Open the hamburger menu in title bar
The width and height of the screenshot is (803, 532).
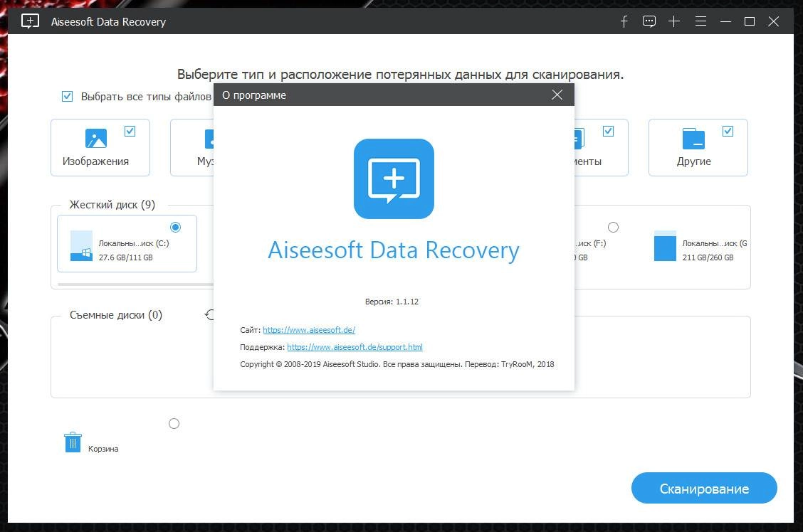pyautogui.click(x=700, y=21)
